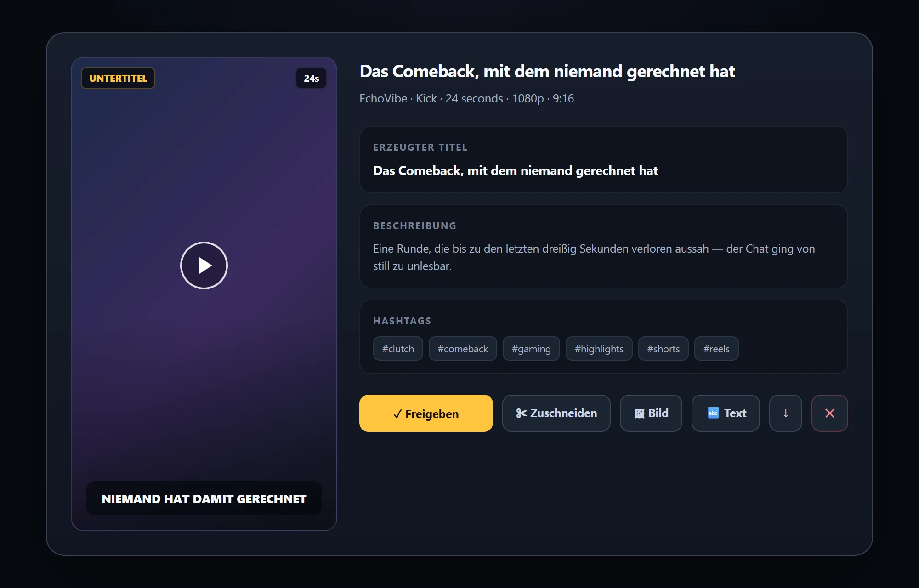This screenshot has width=919, height=588.
Task: Click the main heading Das Comeback
Action: 547,71
